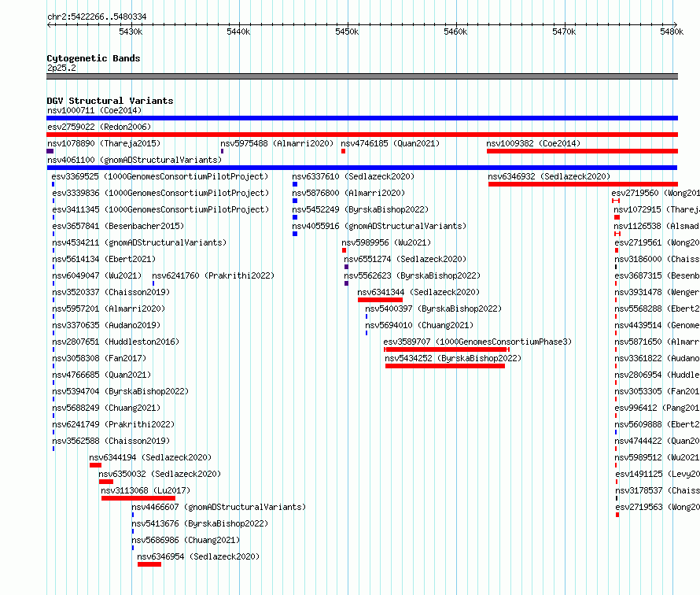Select the red nsv6346954 variant bar

[x=149, y=564]
